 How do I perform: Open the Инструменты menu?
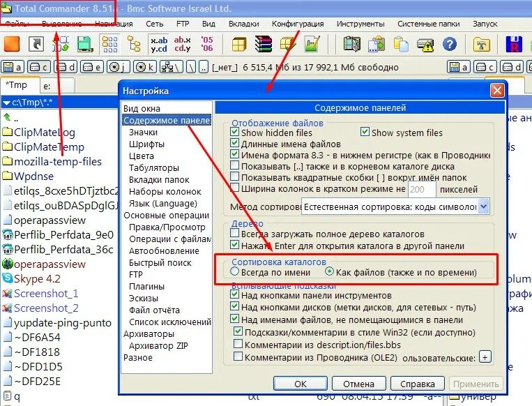(x=360, y=24)
